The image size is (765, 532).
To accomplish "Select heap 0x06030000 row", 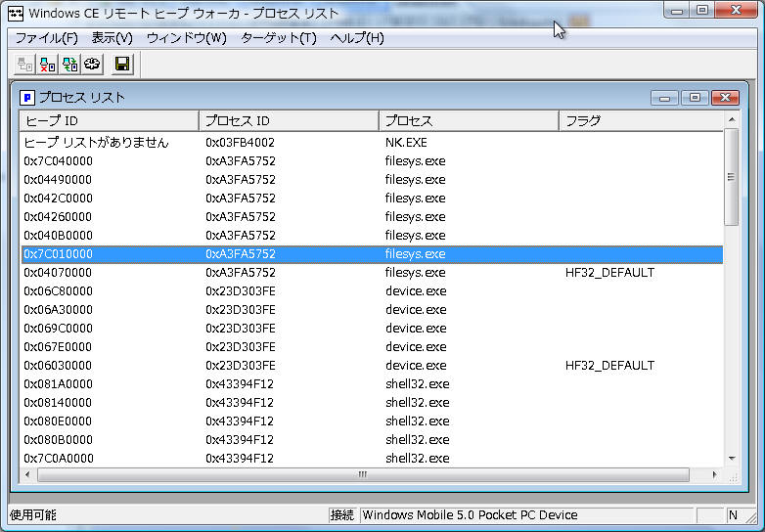I will coord(372,365).
